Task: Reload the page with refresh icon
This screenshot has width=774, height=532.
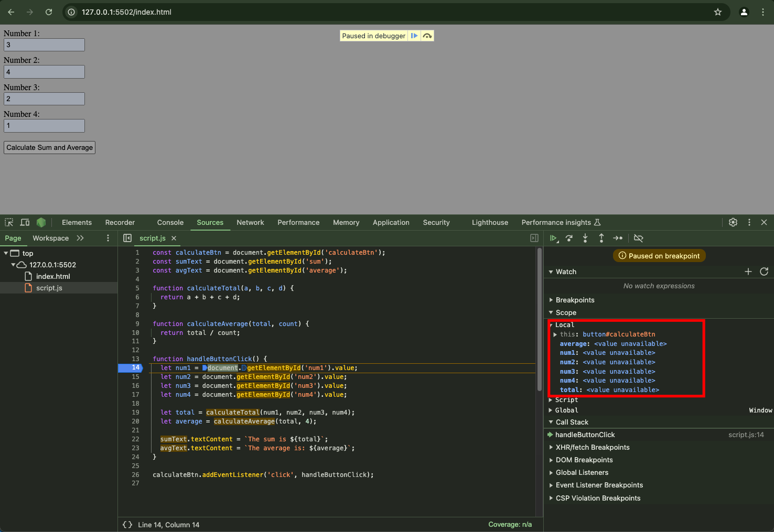Action: [49, 12]
